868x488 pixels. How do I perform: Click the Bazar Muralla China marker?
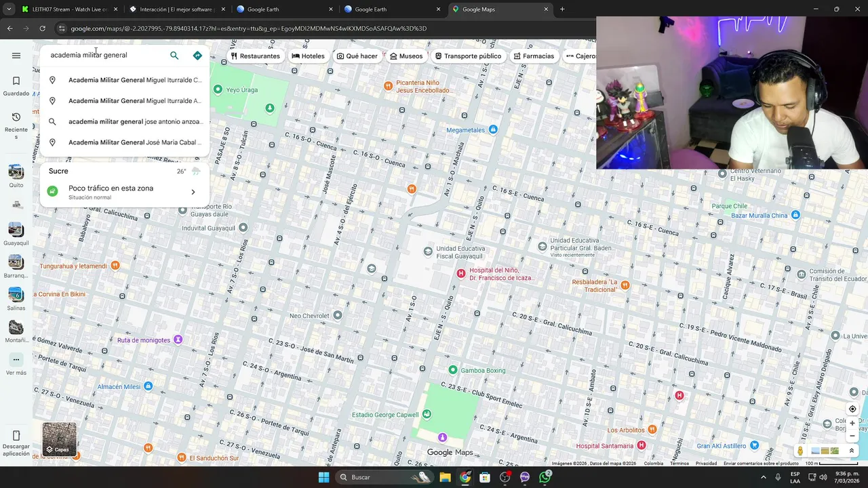795,215
